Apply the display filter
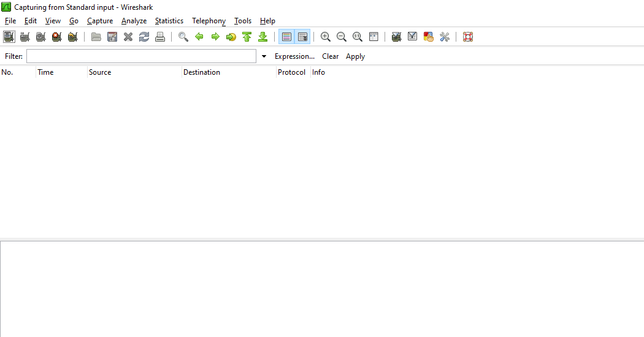This screenshot has height=337, width=644. coord(355,56)
